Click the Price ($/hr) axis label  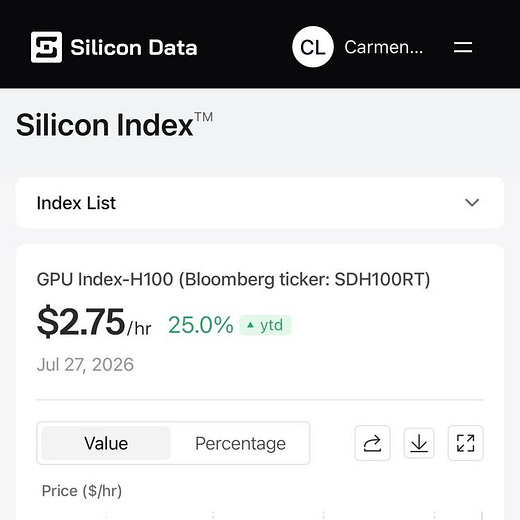click(82, 491)
